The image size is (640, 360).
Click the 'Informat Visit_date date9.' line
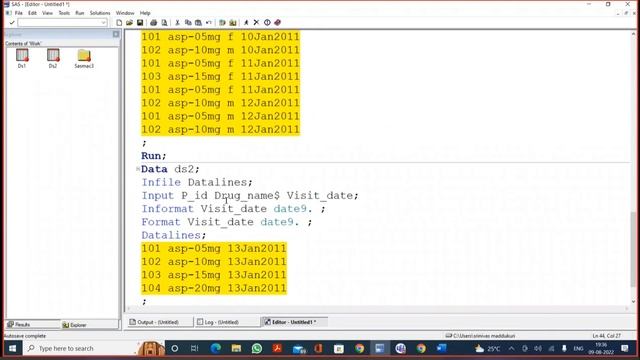tap(233, 209)
